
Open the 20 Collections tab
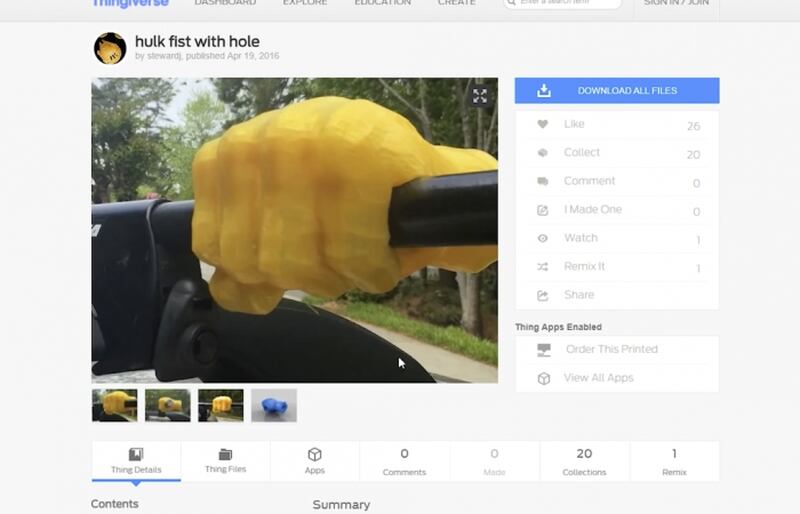(x=584, y=461)
